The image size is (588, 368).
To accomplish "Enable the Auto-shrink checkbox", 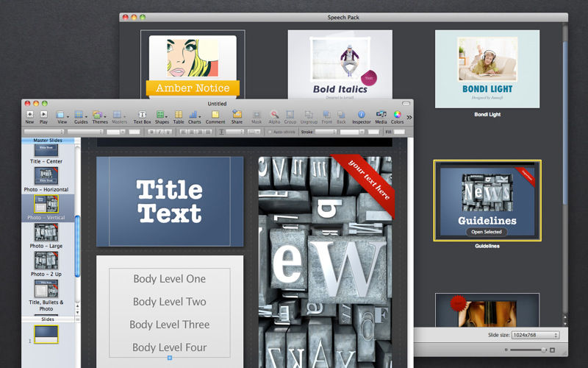I will tap(270, 132).
